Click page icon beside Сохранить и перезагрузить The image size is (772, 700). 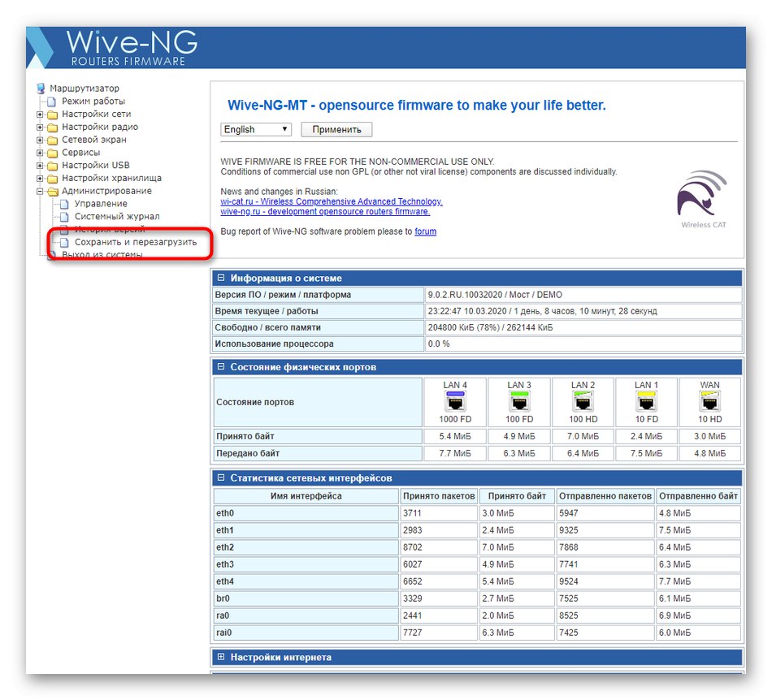click(64, 242)
